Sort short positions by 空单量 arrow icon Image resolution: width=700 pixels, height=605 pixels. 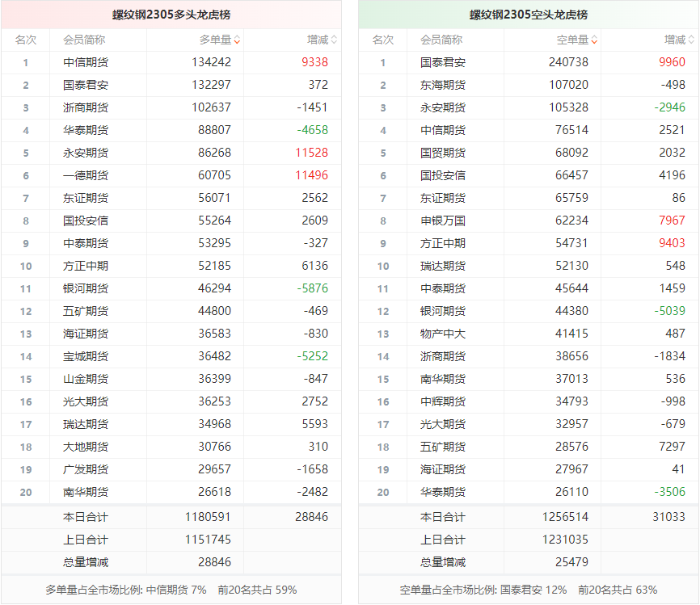point(594,40)
